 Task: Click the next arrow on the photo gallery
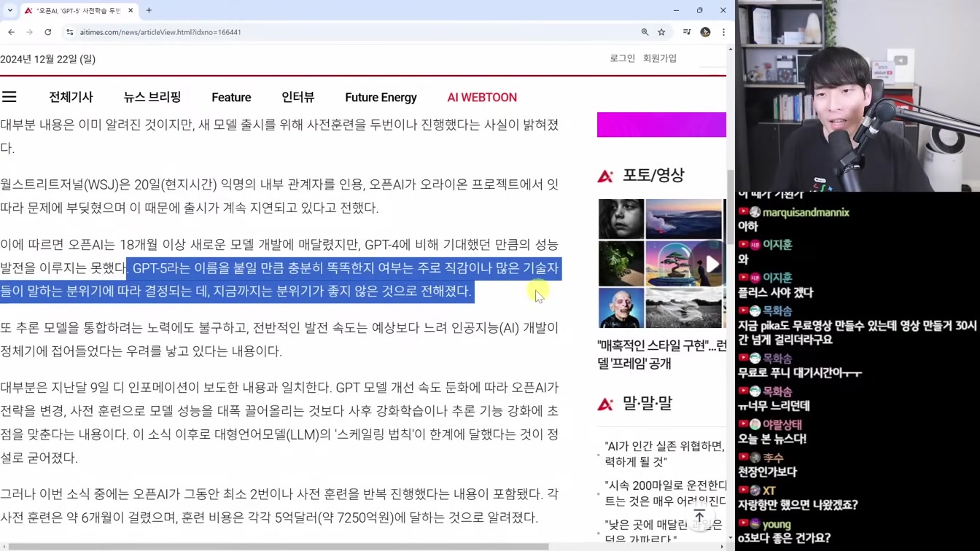(x=712, y=264)
